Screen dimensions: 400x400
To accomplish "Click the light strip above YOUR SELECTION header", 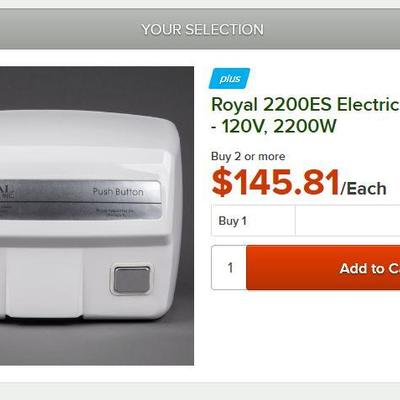I will (200, 4).
